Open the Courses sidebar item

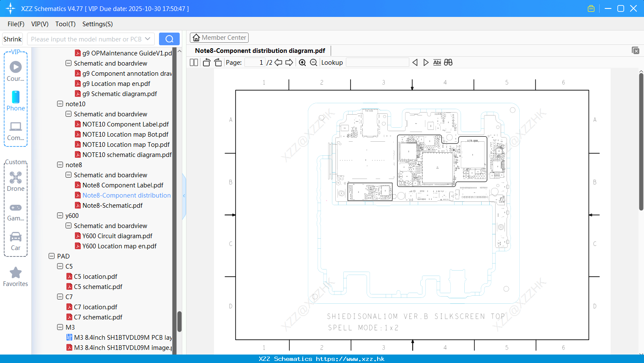(x=16, y=71)
